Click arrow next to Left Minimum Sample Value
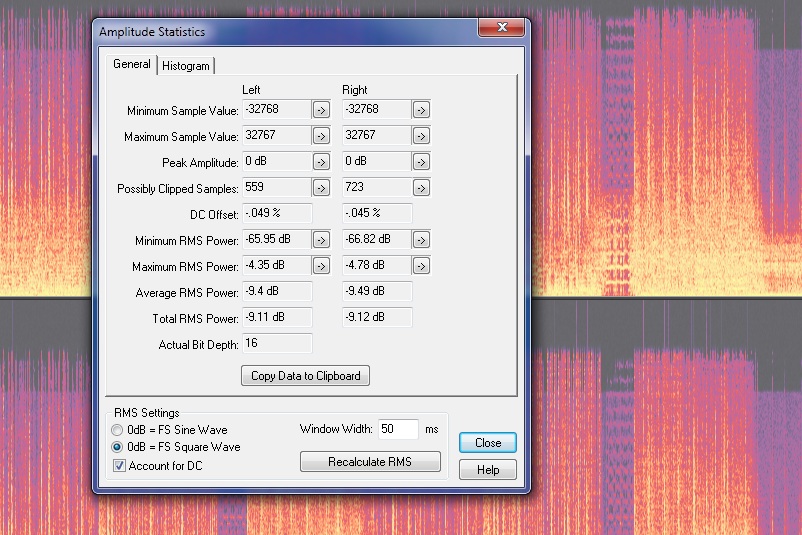The height and width of the screenshot is (535, 802). [321, 110]
